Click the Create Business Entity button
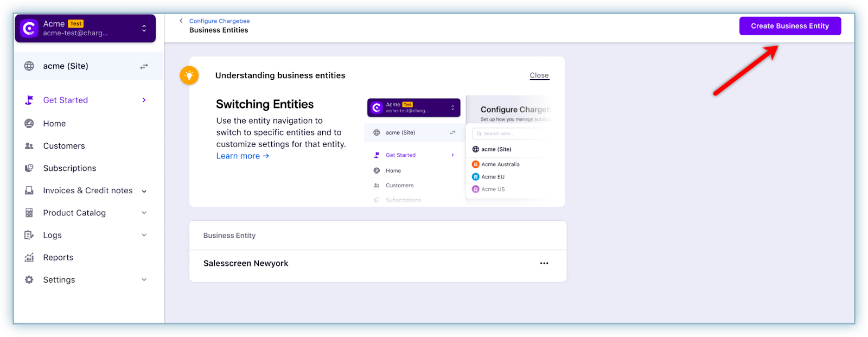 [790, 26]
